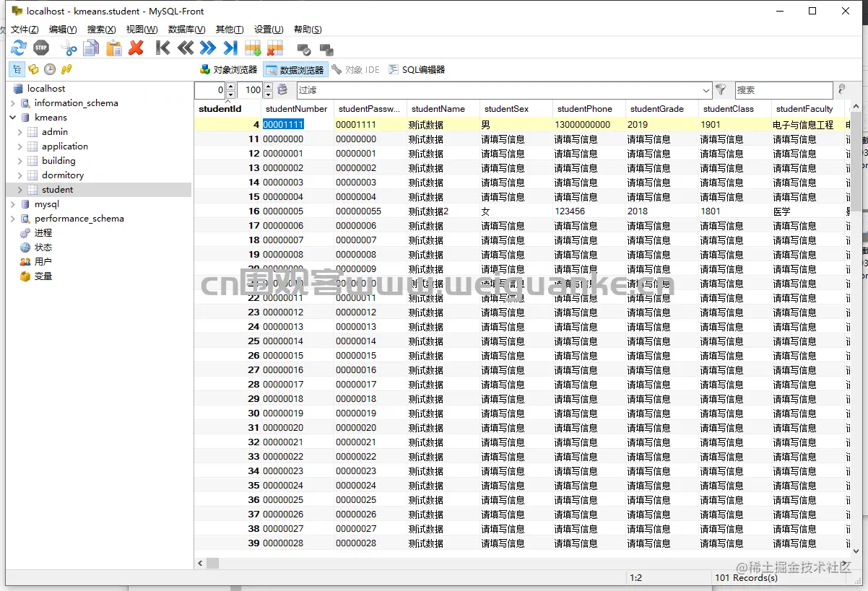This screenshot has height=591, width=868.
Task: Go to next records double-arrow icon
Action: (x=208, y=48)
